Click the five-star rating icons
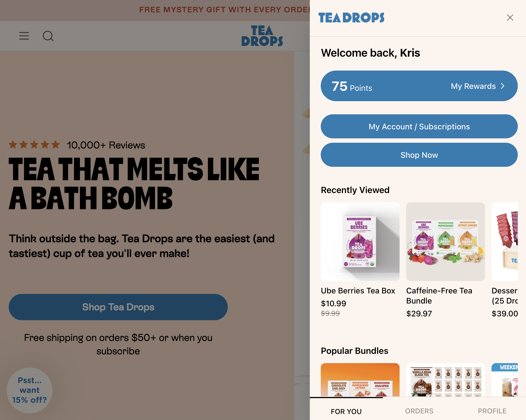This screenshot has width=526, height=420. 34,145
